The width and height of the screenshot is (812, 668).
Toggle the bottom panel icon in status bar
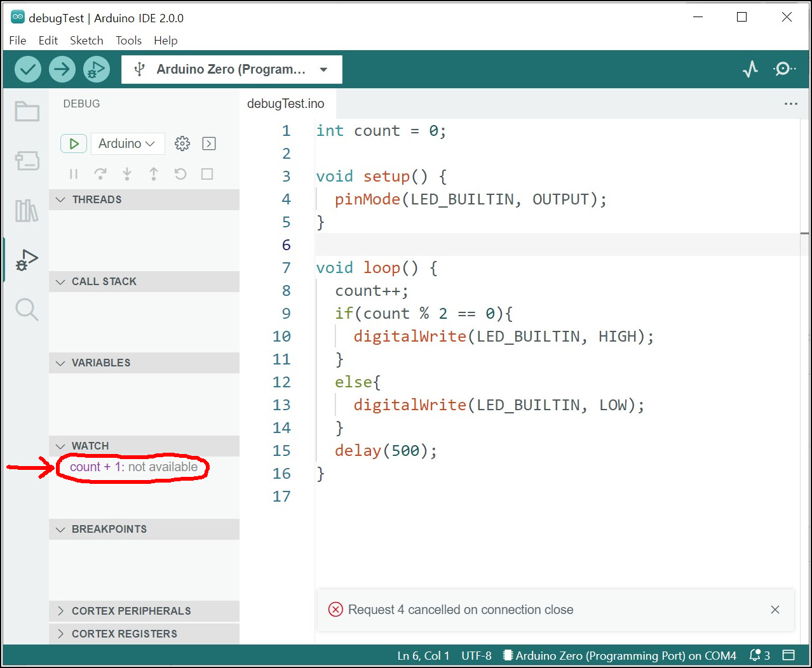pyautogui.click(x=788, y=655)
